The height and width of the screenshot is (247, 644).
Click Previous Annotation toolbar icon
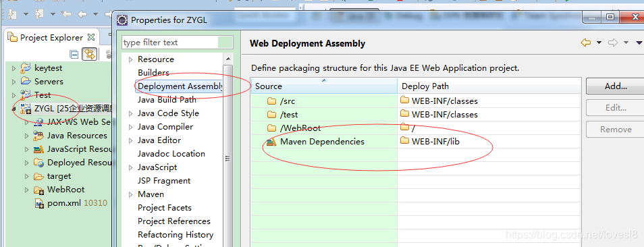[x=39, y=14]
